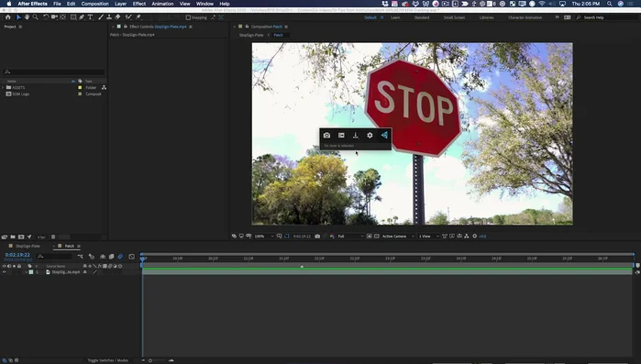Click the new folder icon in Project panel
The image size is (641, 364).
pyautogui.click(x=13, y=237)
